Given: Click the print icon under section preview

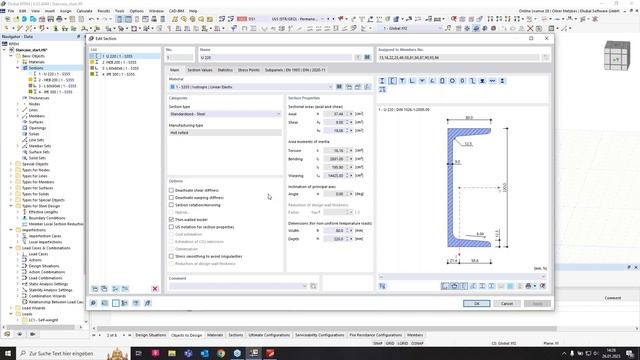Looking at the screenshot, I should coord(528,286).
